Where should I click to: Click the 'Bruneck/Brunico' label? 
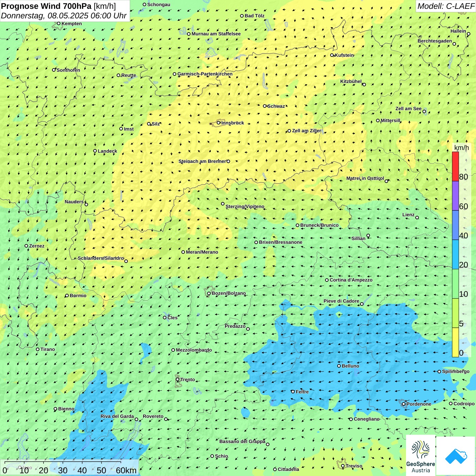coord(319,225)
